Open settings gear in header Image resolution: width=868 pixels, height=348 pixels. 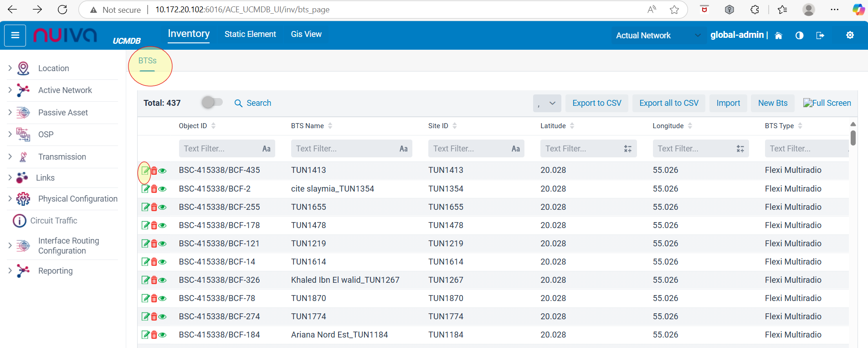coord(850,35)
